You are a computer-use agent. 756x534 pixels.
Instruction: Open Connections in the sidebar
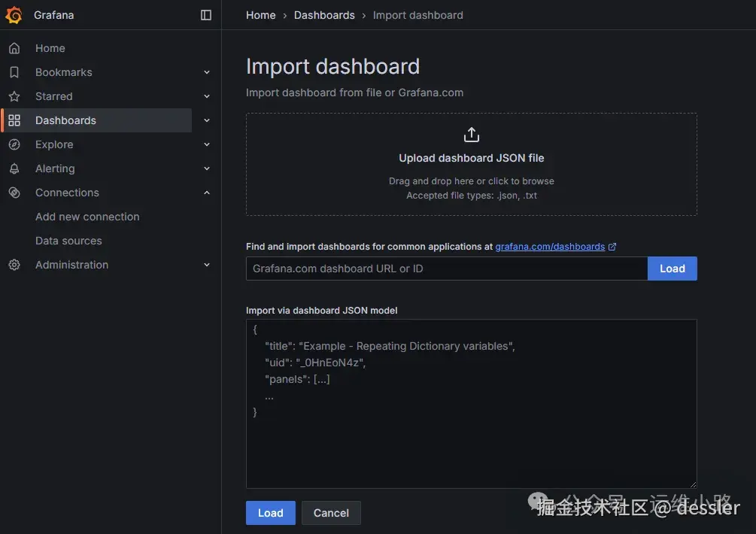tap(67, 193)
